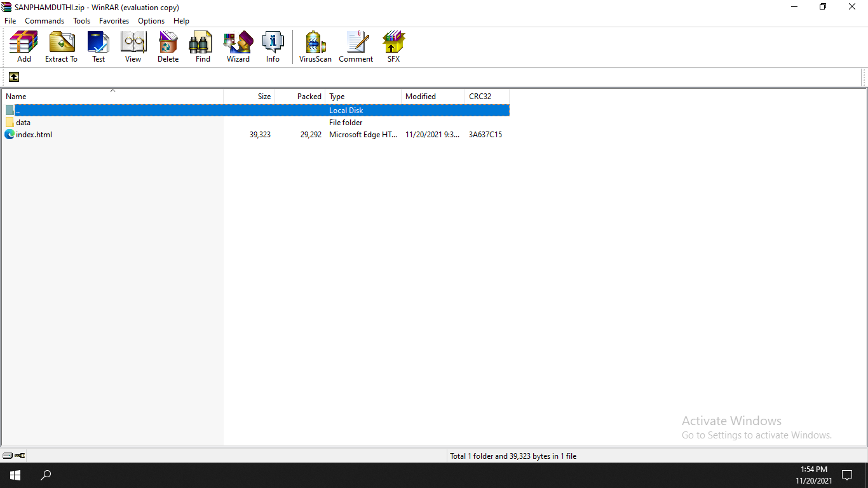
Task: Convert the archive with the SFX icon
Action: (x=393, y=46)
